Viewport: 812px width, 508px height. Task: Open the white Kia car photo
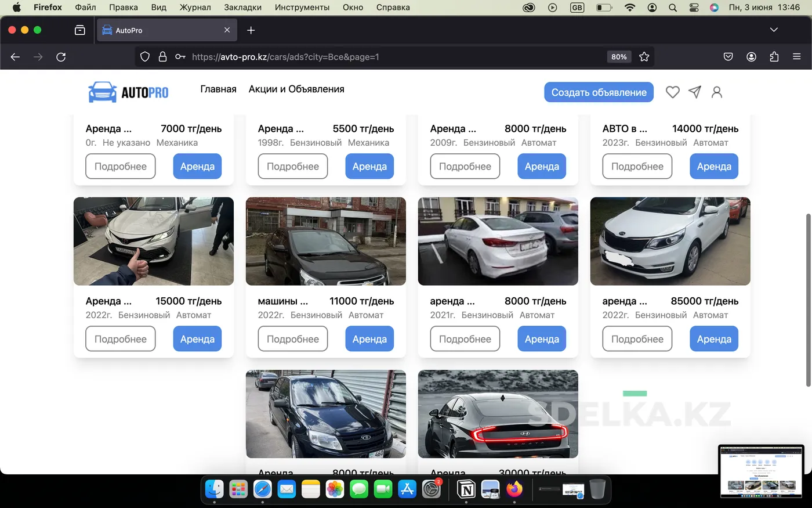pyautogui.click(x=670, y=242)
